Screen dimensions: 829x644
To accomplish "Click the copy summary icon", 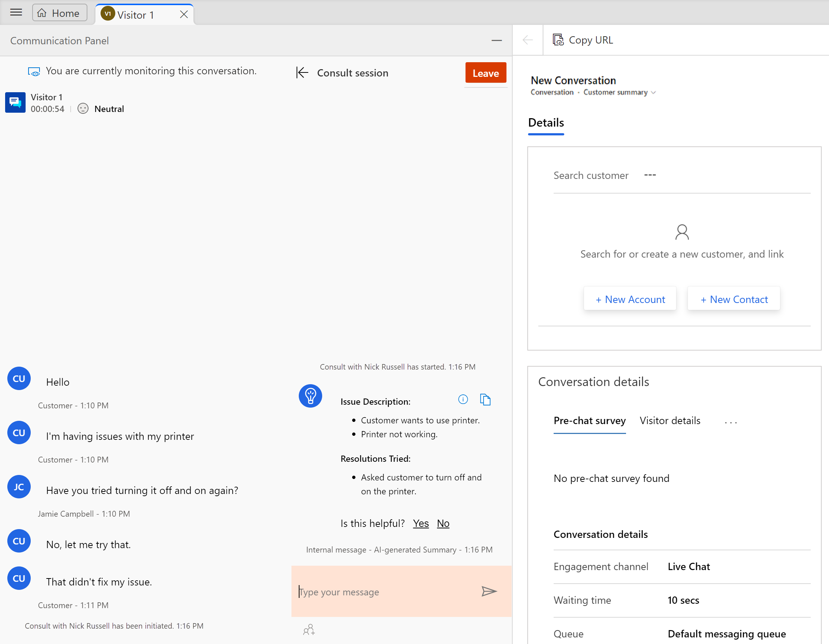I will coord(485,399).
